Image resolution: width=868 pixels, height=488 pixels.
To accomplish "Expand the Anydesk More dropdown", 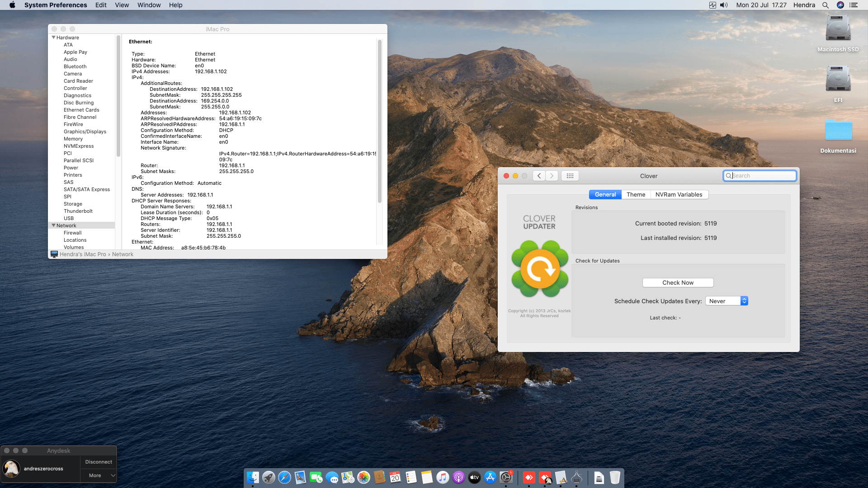I will coord(99,475).
